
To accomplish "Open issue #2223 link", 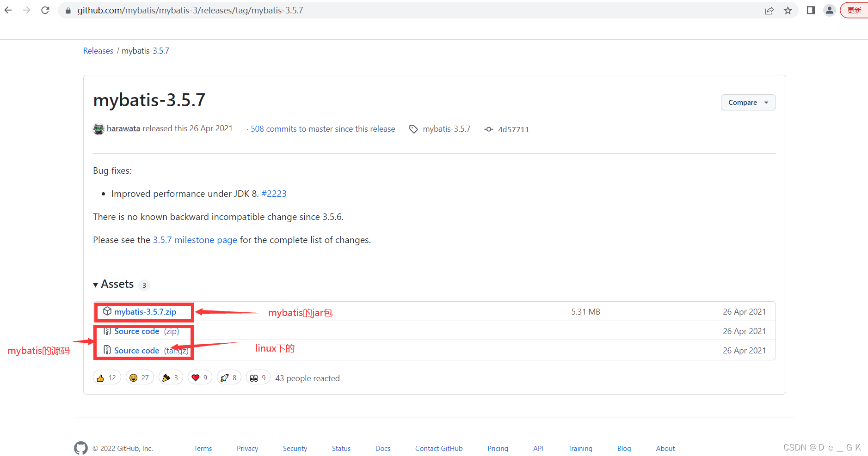I will click(x=274, y=194).
